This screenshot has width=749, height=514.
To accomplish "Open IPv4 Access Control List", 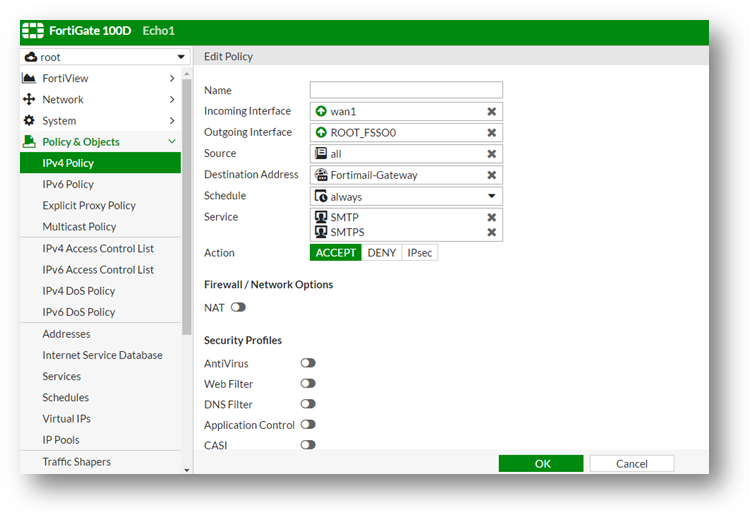I will (100, 248).
